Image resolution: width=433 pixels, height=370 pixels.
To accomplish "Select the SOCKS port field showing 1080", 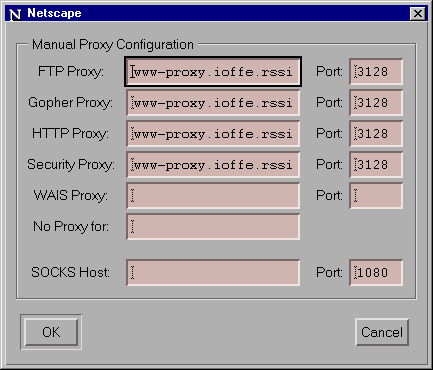I will (x=376, y=273).
